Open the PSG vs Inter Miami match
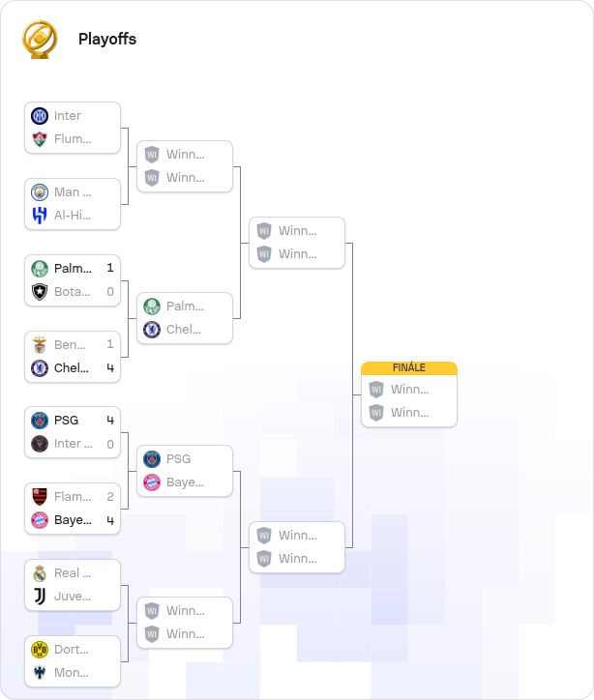Image resolution: width=594 pixels, height=700 pixels. tap(73, 432)
